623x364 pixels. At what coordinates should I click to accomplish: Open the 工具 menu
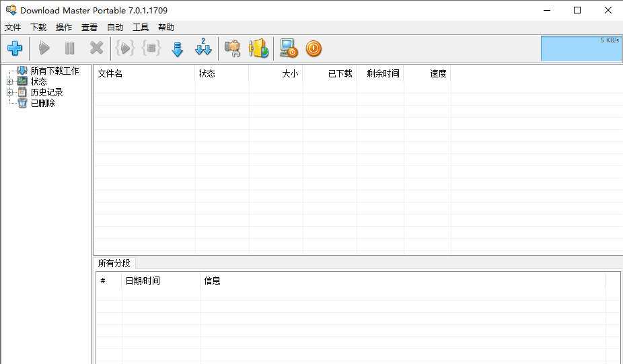[141, 28]
